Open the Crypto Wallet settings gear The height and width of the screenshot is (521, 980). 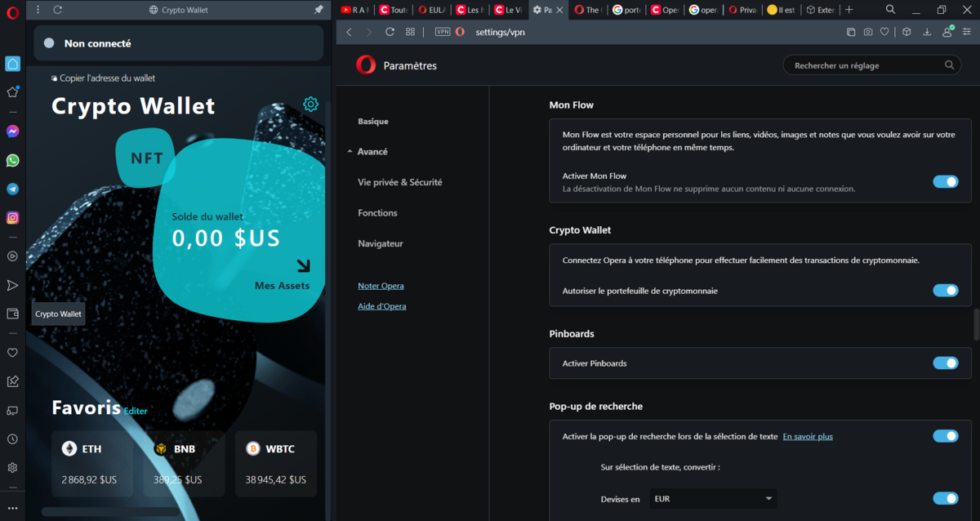(x=310, y=104)
